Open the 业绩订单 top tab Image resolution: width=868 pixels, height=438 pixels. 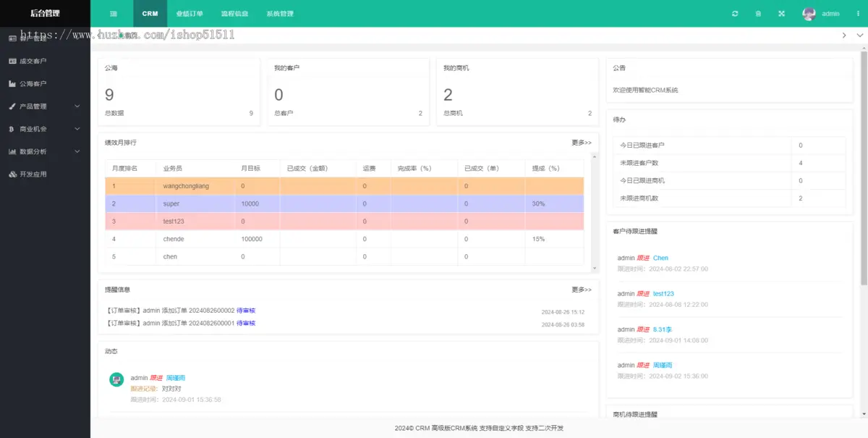click(x=190, y=14)
